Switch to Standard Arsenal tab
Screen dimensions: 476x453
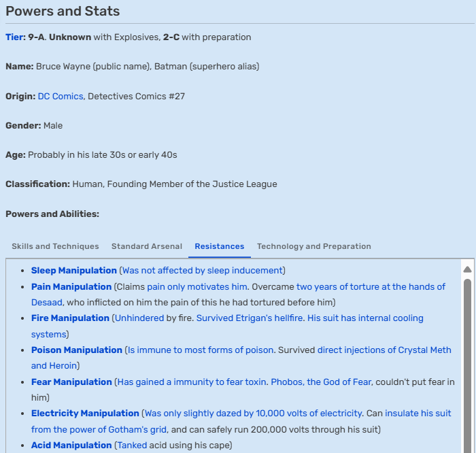tap(147, 246)
